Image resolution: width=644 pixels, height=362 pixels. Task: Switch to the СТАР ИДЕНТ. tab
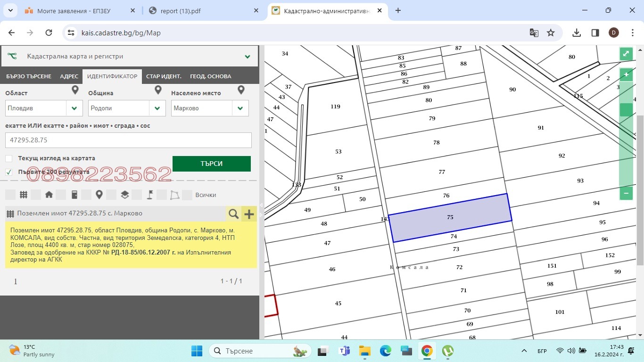[x=164, y=76]
